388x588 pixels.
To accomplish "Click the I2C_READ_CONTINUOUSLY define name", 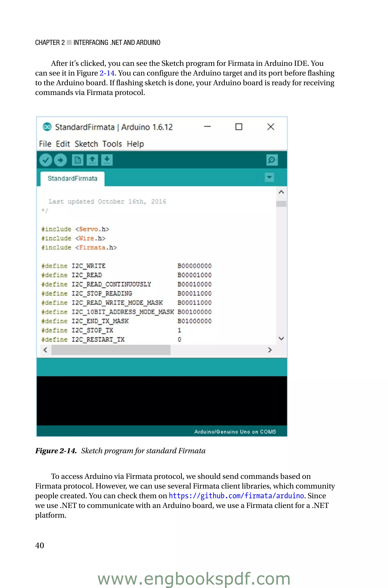I will tap(111, 284).
